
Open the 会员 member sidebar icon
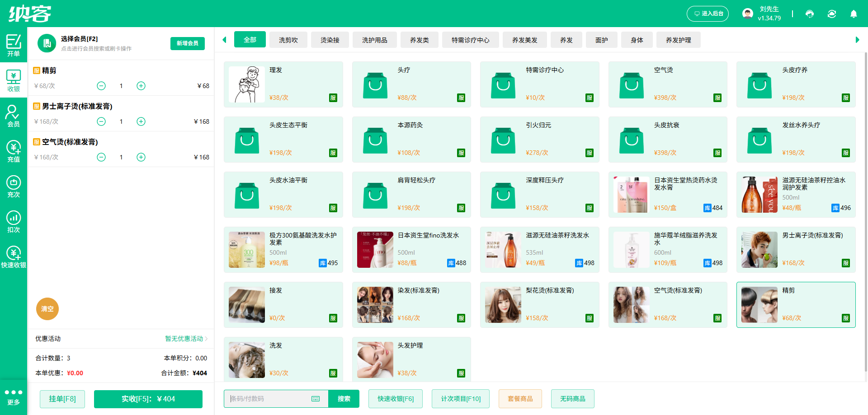(x=14, y=116)
